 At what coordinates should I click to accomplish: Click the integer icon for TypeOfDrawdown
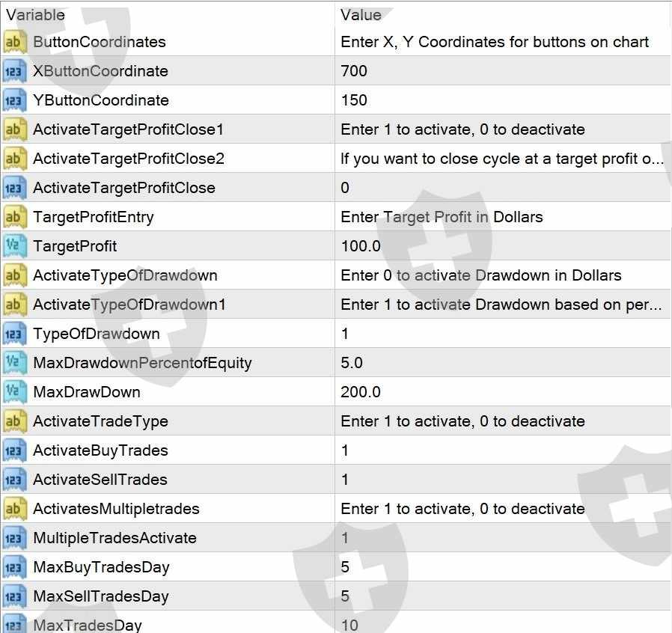click(14, 334)
